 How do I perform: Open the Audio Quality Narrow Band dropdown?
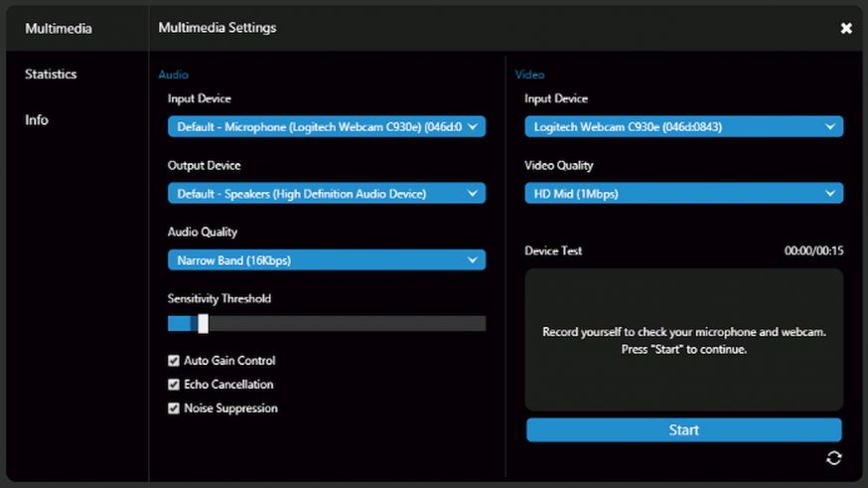(326, 260)
